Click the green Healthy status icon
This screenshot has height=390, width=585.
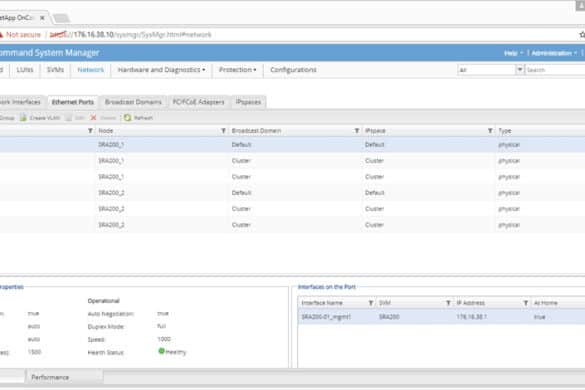pos(162,351)
